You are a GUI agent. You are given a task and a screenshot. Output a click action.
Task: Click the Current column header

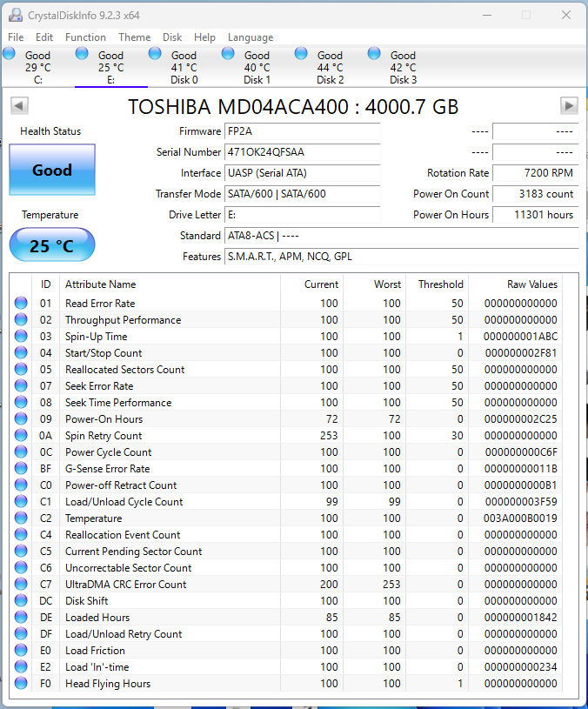(312, 284)
